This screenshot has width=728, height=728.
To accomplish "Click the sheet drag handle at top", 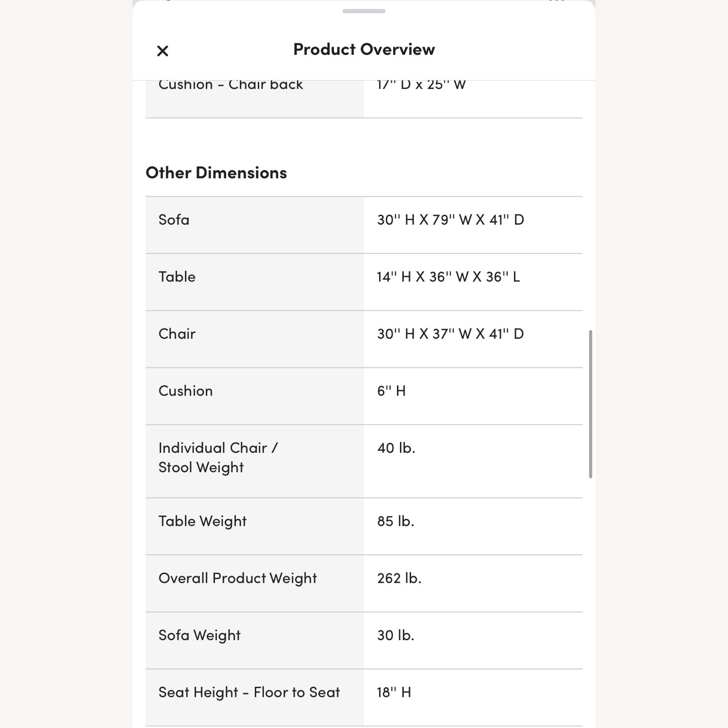I will click(x=364, y=11).
